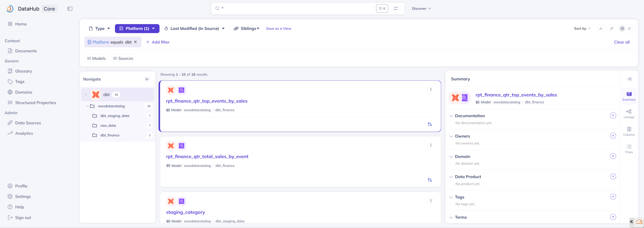Open rpt_finance_qtr_total_sales_by_event result link
This screenshot has width=644, height=228.
point(207,157)
